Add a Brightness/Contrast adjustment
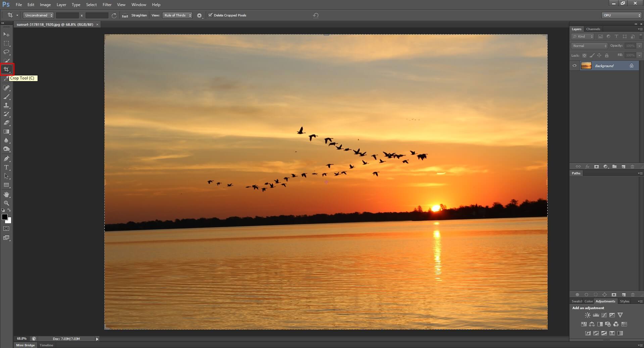644x348 pixels. pos(588,315)
